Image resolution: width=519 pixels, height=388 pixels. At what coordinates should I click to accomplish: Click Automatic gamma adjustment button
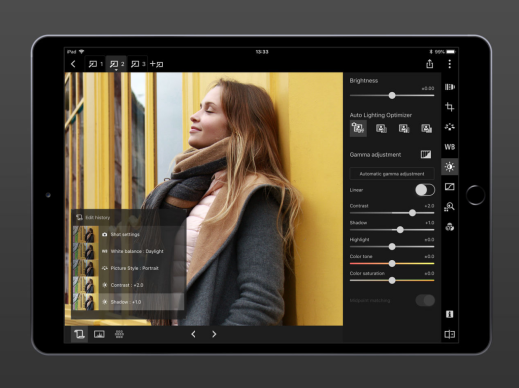tap(392, 174)
